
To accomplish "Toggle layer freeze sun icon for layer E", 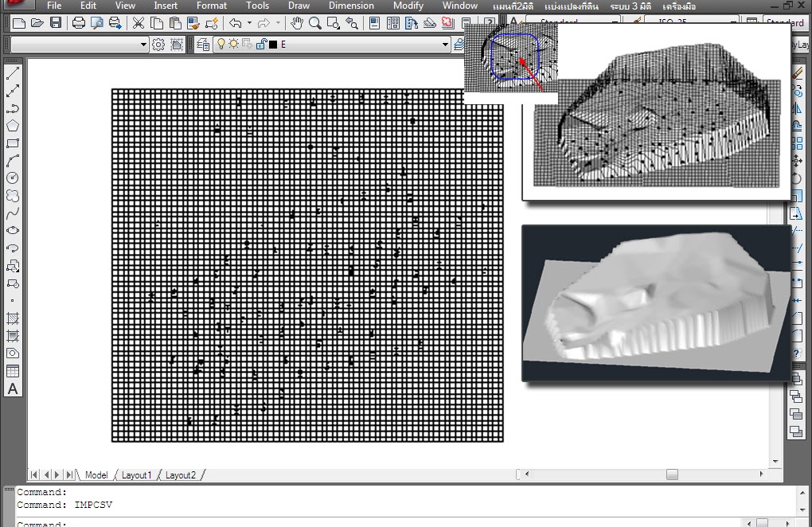I will pos(233,45).
